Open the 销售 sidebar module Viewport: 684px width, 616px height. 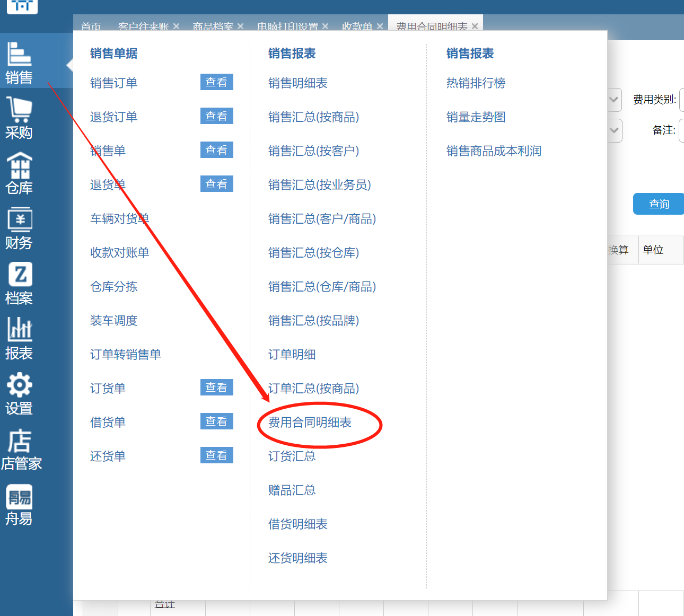tap(19, 63)
